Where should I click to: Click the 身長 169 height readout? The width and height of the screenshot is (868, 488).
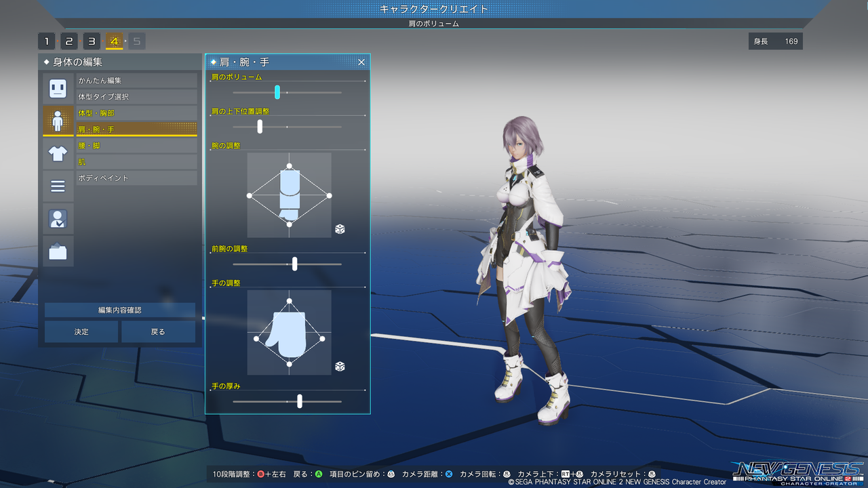click(x=776, y=41)
